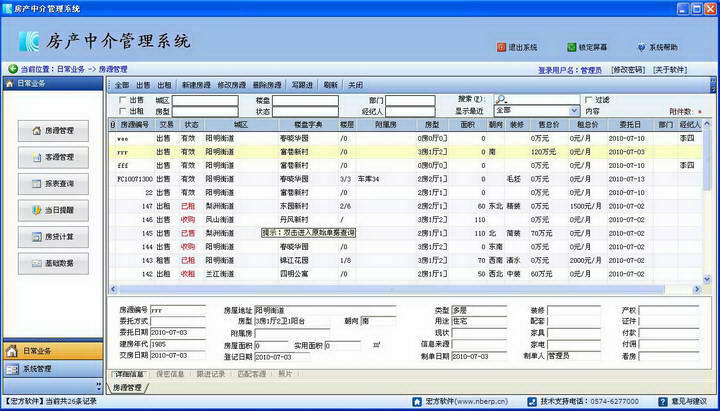Click table vertical scrollbar down arrow
720x411 pixels.
tap(707, 279)
